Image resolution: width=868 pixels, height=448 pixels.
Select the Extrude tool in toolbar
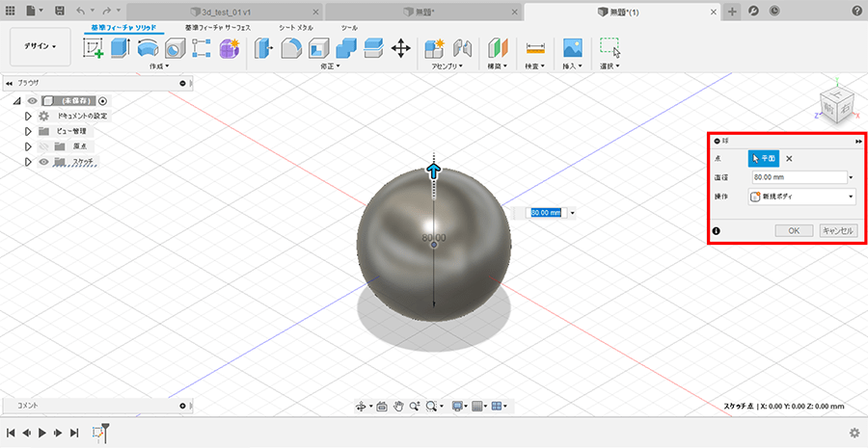point(121,48)
